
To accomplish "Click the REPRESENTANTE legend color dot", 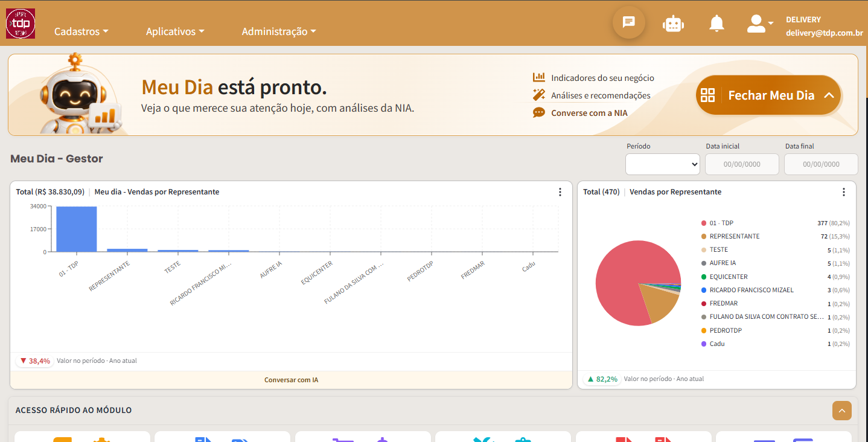I will [x=704, y=236].
